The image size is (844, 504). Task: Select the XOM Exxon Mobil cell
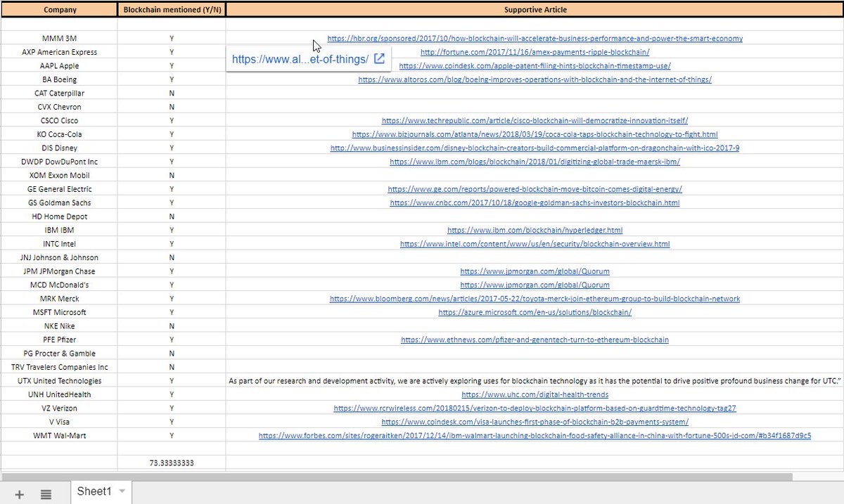(59, 176)
